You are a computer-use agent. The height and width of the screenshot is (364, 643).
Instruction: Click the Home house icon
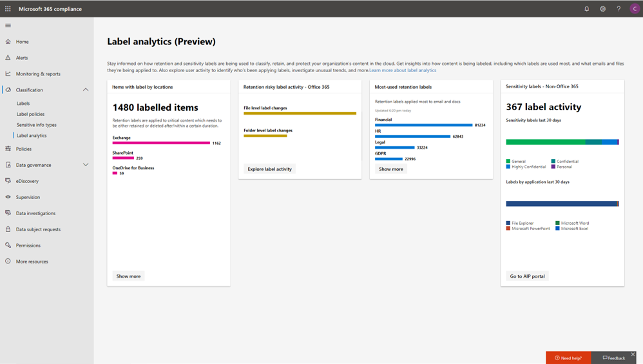(8, 41)
